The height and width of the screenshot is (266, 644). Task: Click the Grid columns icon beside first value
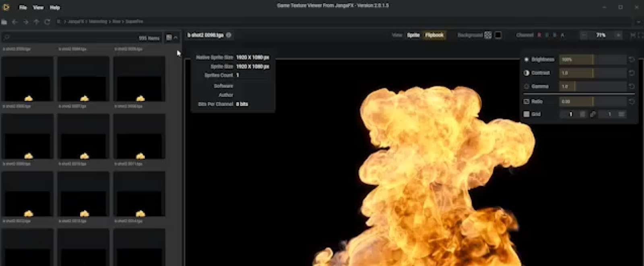coord(582,114)
